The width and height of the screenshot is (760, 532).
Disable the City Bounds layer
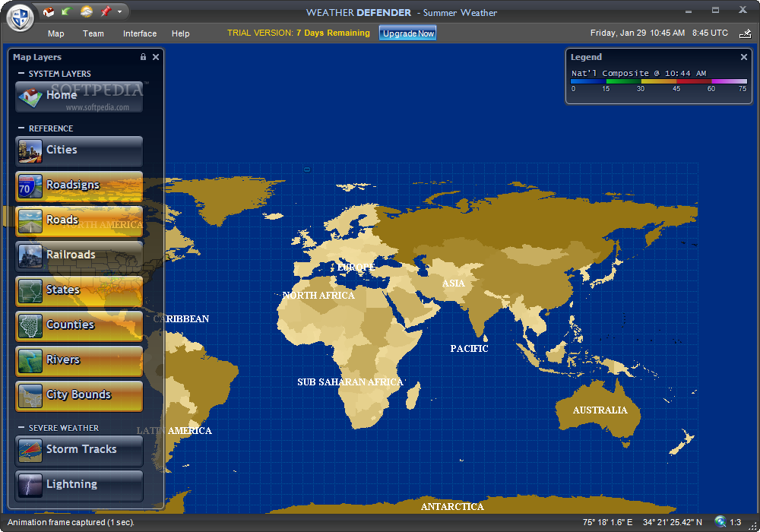click(x=79, y=396)
